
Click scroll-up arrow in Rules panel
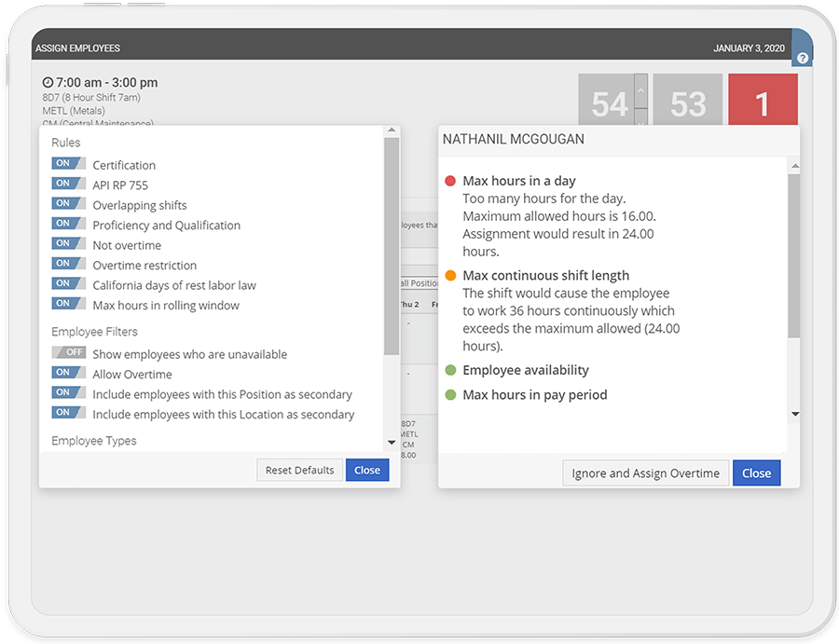[x=392, y=130]
